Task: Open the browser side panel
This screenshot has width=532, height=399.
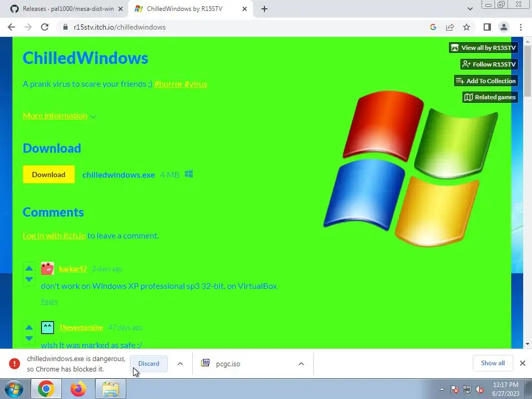Action: tap(487, 27)
